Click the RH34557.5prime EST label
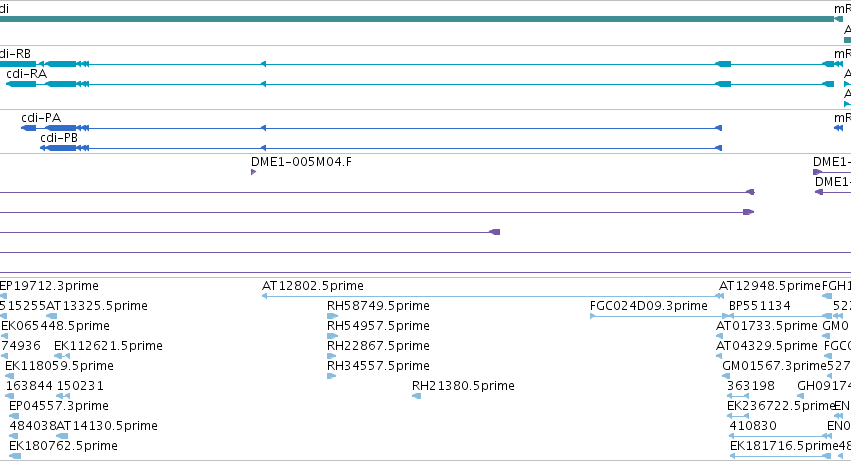The height and width of the screenshot is (461, 851). click(x=378, y=366)
